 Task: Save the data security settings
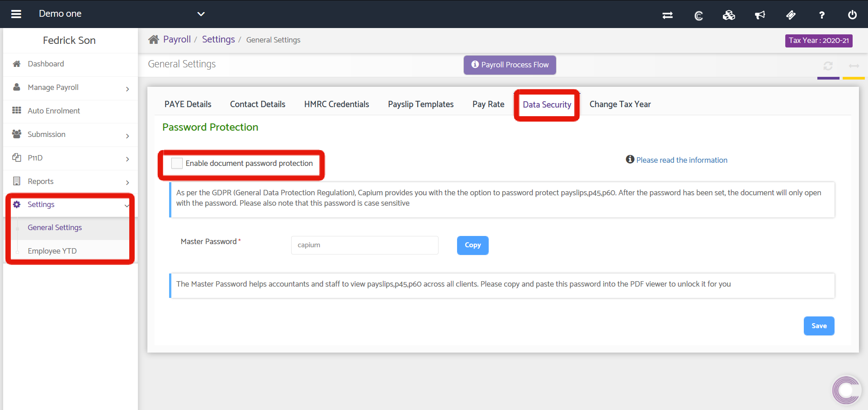pyautogui.click(x=819, y=326)
